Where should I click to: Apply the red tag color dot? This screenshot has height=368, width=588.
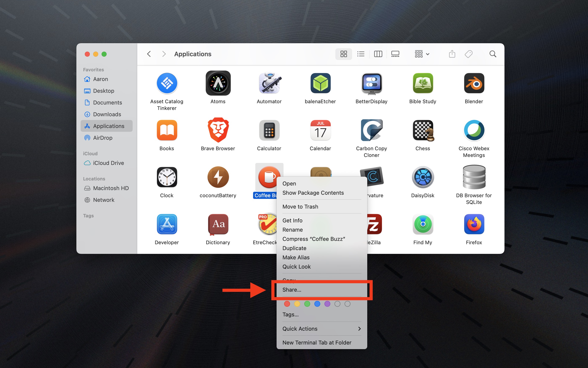tap(287, 304)
